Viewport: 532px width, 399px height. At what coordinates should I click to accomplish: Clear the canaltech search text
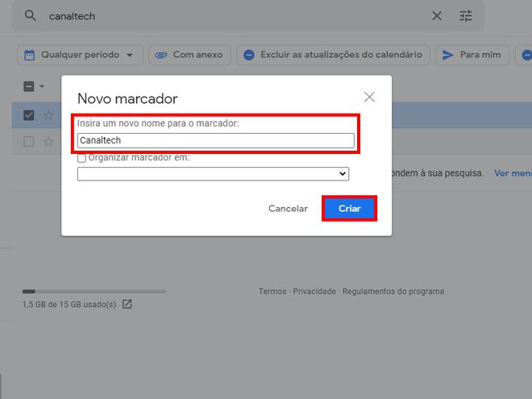437,15
